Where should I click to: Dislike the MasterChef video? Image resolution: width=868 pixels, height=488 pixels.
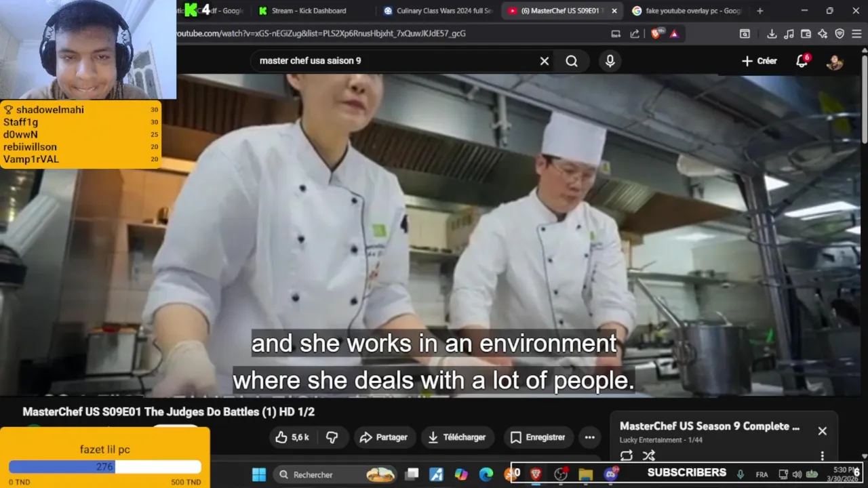coord(332,437)
